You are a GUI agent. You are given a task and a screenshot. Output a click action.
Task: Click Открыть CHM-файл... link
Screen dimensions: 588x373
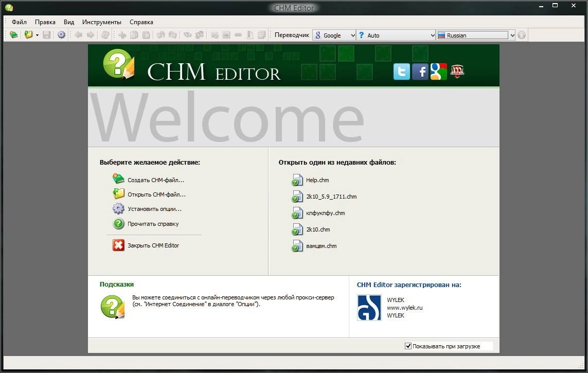click(x=156, y=194)
